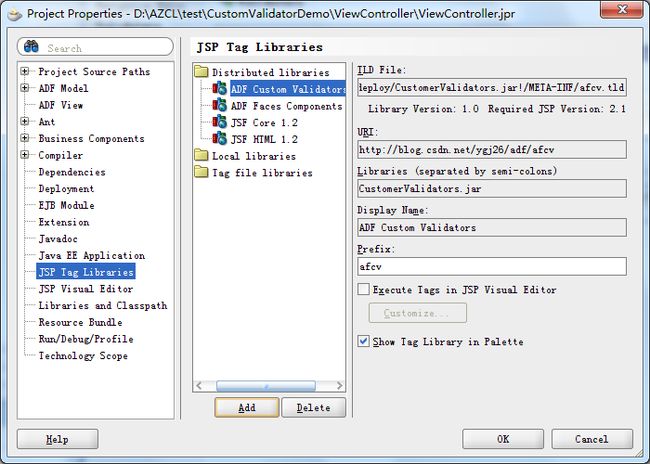Click the URI text field
Viewport: 650px width, 464px height.
click(x=492, y=149)
